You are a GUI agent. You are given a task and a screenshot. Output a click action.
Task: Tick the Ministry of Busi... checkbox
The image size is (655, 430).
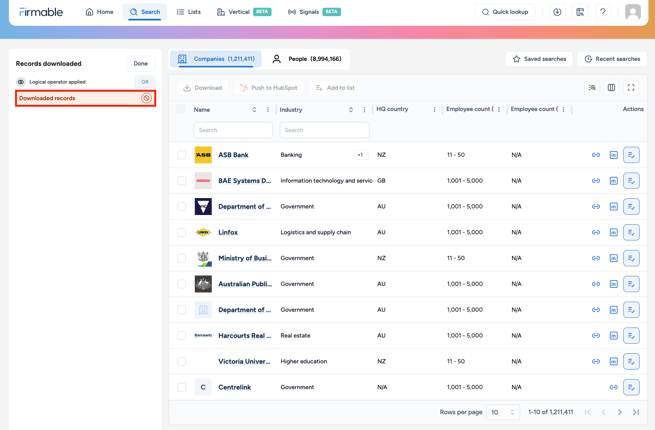coord(181,258)
